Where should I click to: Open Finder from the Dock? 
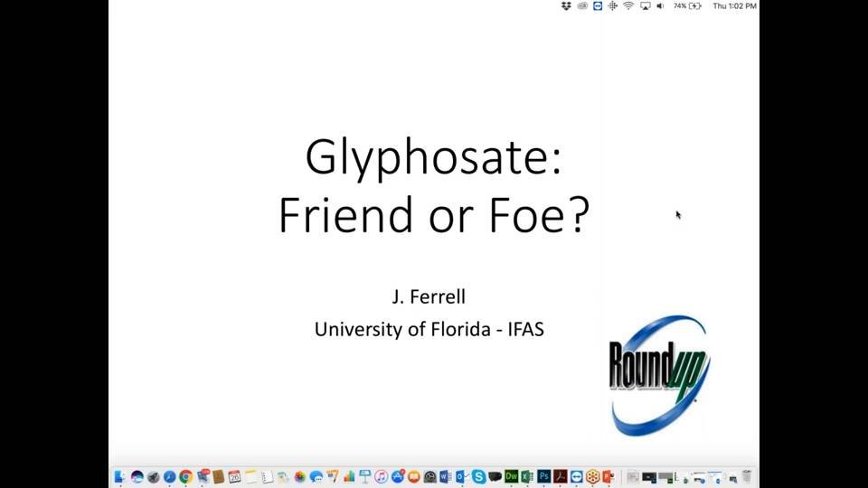(x=120, y=476)
